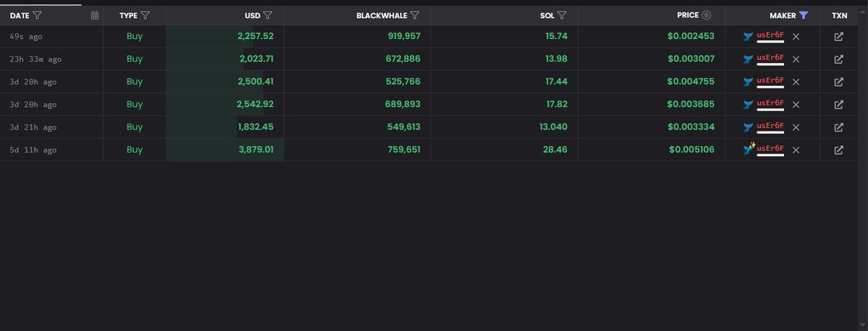Open maker usEr6F in 5d 11h ago row
868x331 pixels.
pos(770,149)
